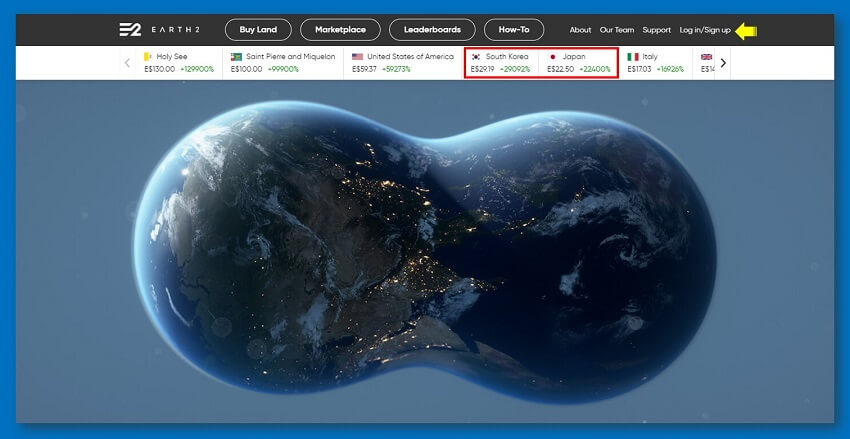Click the E$29.19 price
Image resolution: width=850 pixels, height=439 pixels.
pos(482,69)
